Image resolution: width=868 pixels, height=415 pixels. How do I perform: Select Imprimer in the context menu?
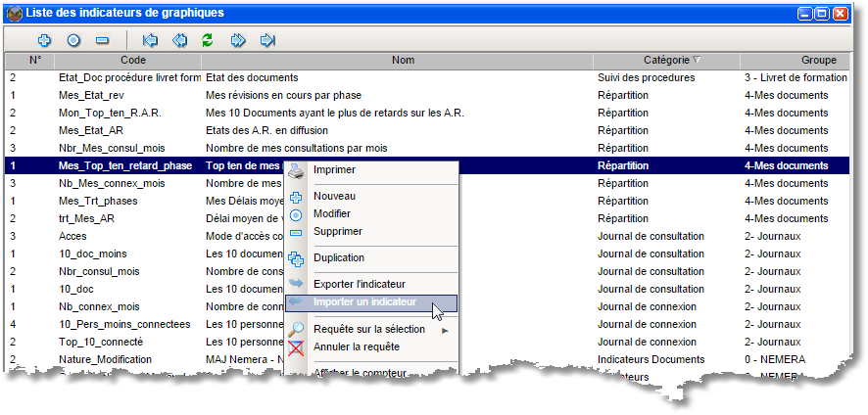(x=334, y=169)
